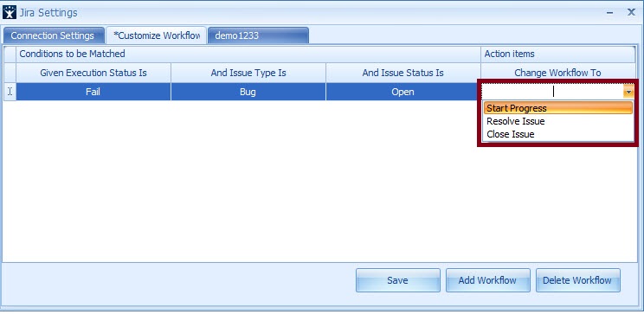The width and height of the screenshot is (644, 314).
Task: Select the Open issue status cell
Action: (x=402, y=92)
